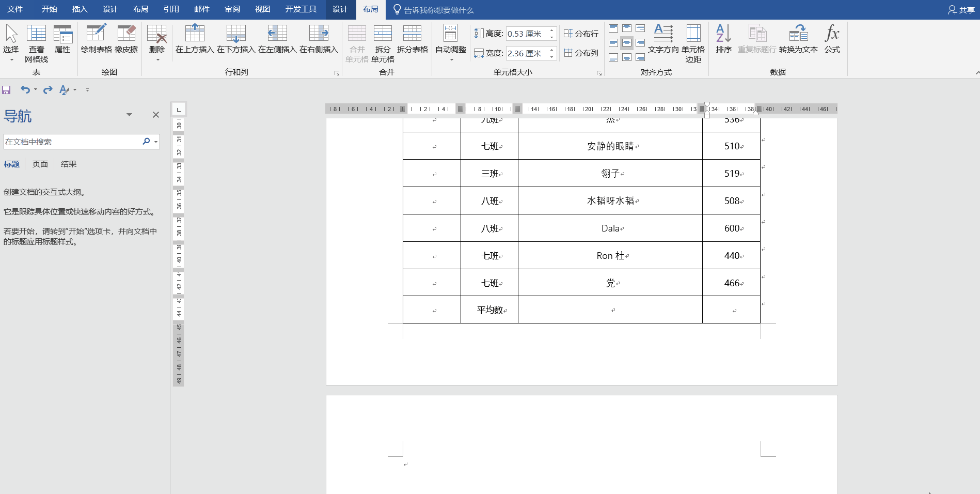Switch to the Developer (开发工具) tab
The image size is (980, 494).
click(301, 9)
